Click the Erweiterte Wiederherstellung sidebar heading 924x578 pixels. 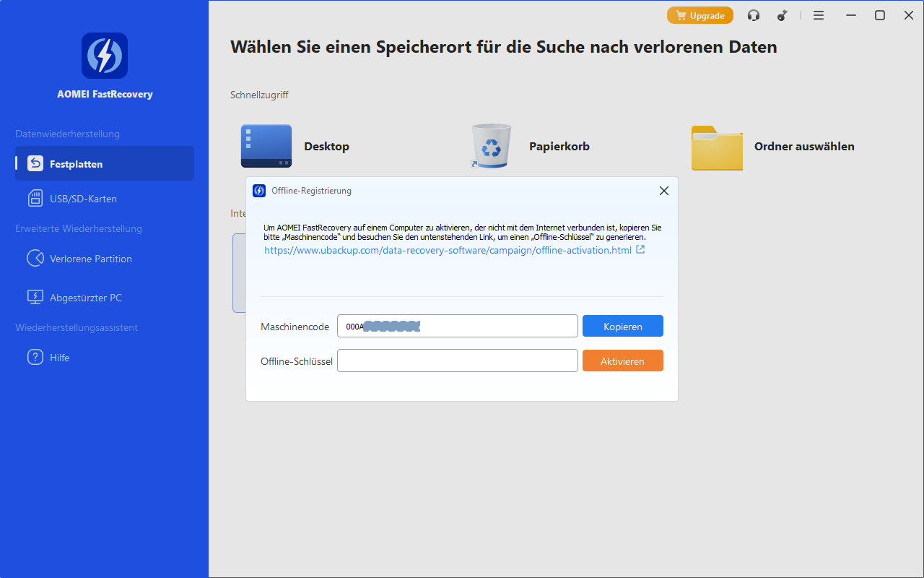[x=79, y=228]
